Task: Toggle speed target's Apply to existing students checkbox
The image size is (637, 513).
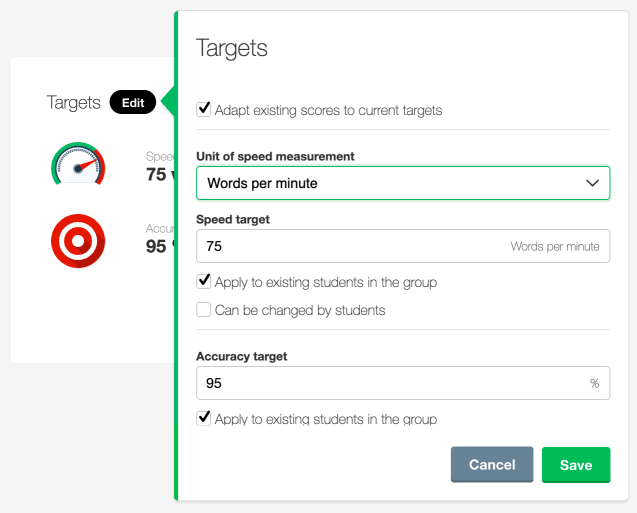Action: click(x=204, y=282)
